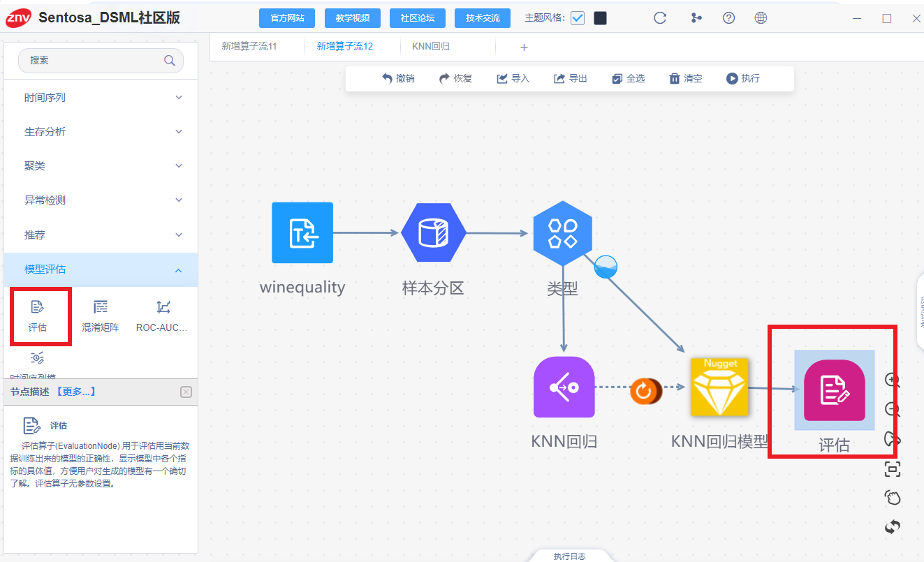
Task: Activate the hand pan tool
Action: [x=892, y=498]
